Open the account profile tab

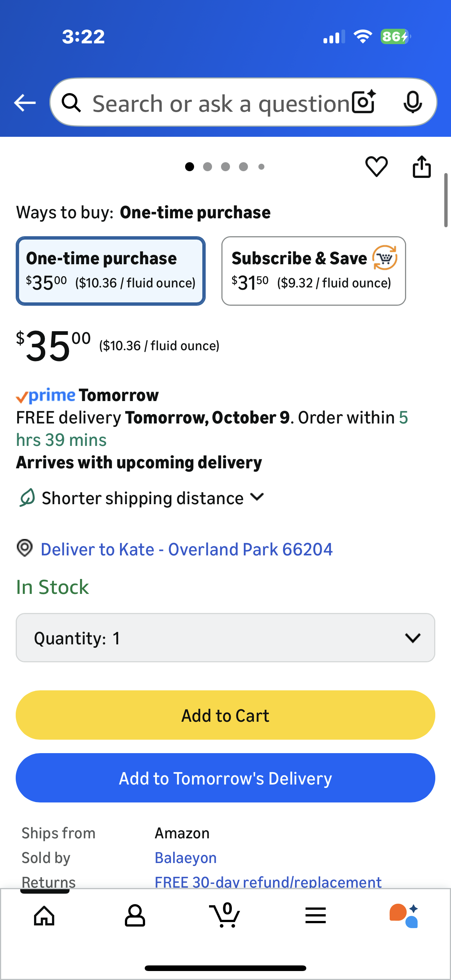(x=135, y=915)
